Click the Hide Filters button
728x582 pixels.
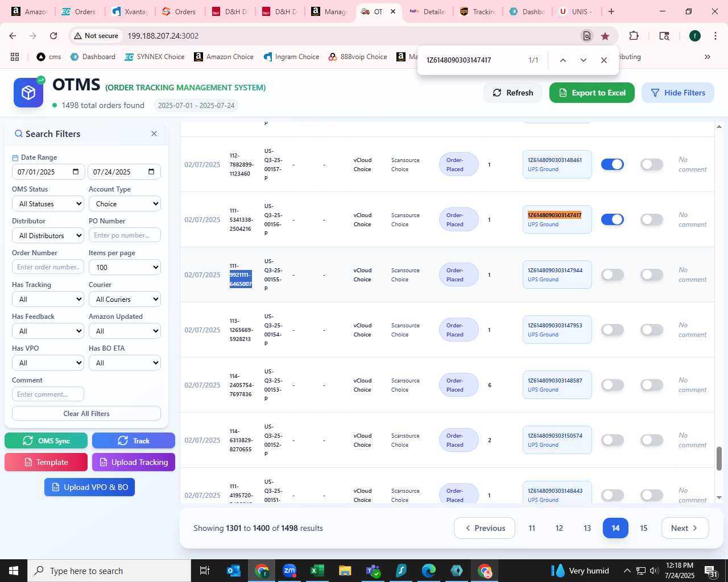pos(678,93)
